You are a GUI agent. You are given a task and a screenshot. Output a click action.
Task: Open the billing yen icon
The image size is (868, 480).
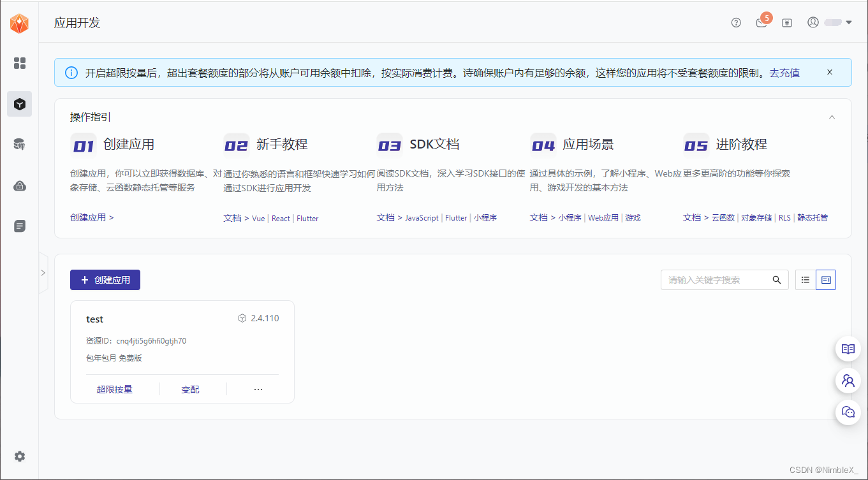[x=787, y=22]
